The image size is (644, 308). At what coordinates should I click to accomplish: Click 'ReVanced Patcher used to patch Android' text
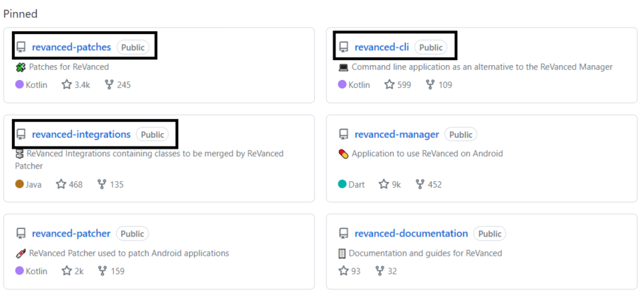129,253
